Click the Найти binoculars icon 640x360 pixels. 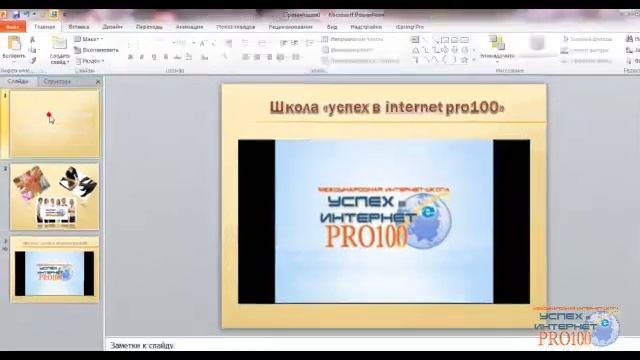click(x=629, y=39)
